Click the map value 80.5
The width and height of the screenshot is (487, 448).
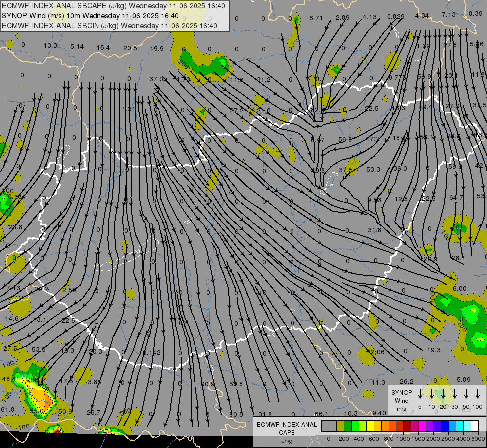(x=236, y=415)
